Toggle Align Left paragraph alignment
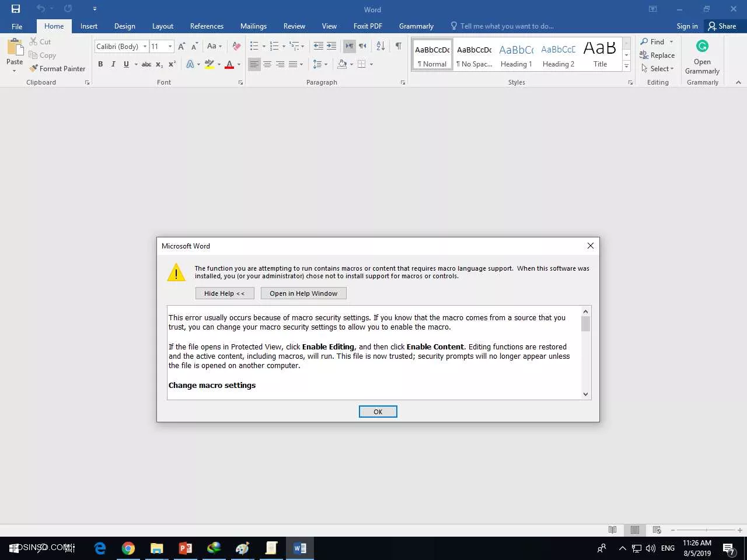The height and width of the screenshot is (560, 747). pyautogui.click(x=254, y=64)
